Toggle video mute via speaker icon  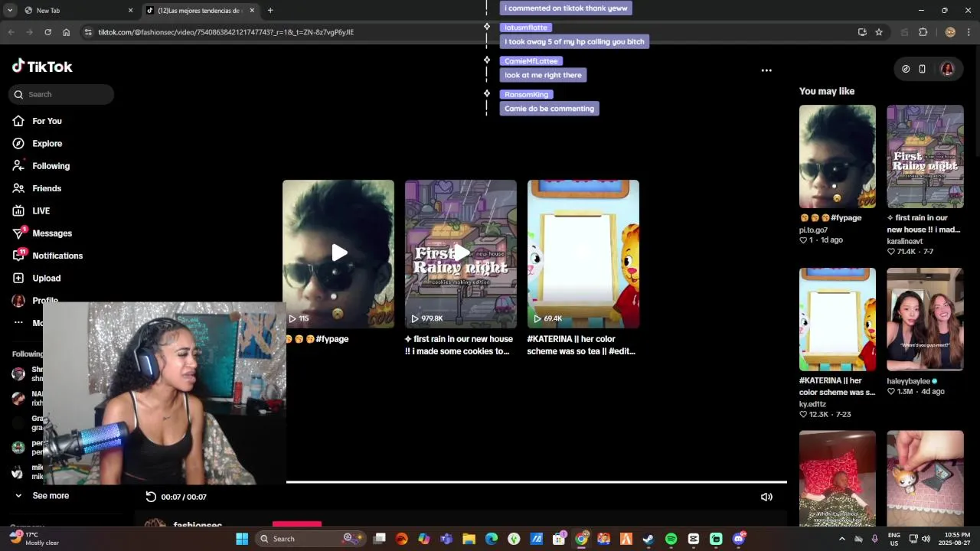(766, 497)
